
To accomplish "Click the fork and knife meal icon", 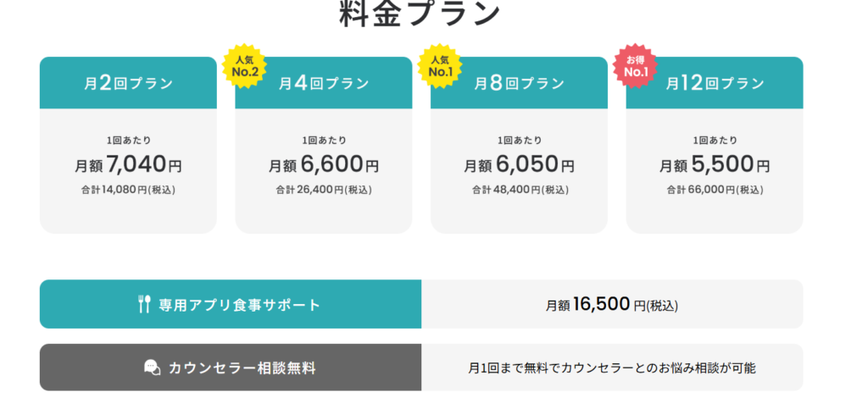I will [144, 305].
